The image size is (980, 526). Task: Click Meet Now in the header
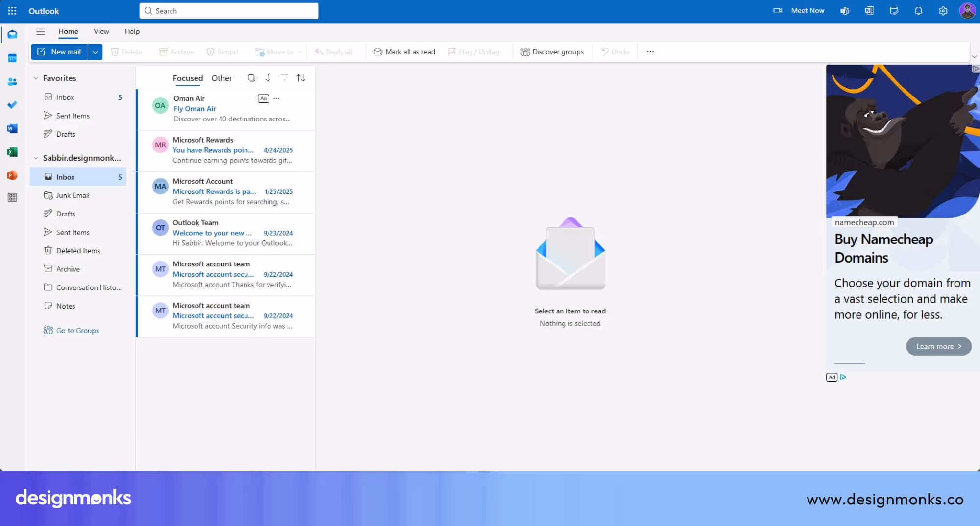[799, 11]
